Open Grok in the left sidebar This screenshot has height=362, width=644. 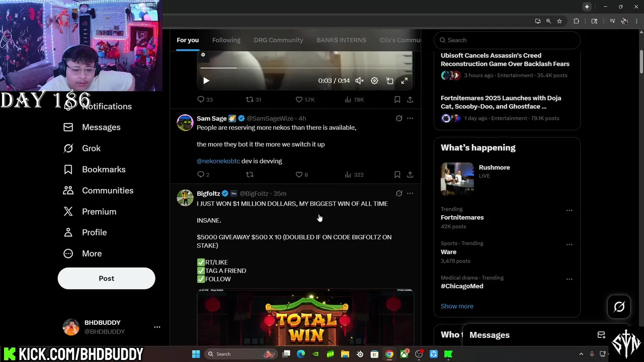coord(82,148)
